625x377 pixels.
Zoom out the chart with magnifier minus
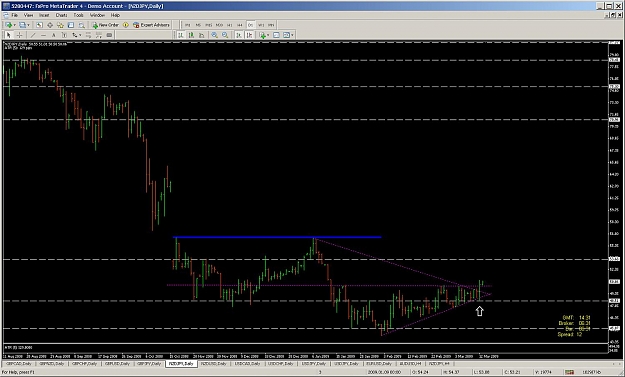tap(225, 35)
